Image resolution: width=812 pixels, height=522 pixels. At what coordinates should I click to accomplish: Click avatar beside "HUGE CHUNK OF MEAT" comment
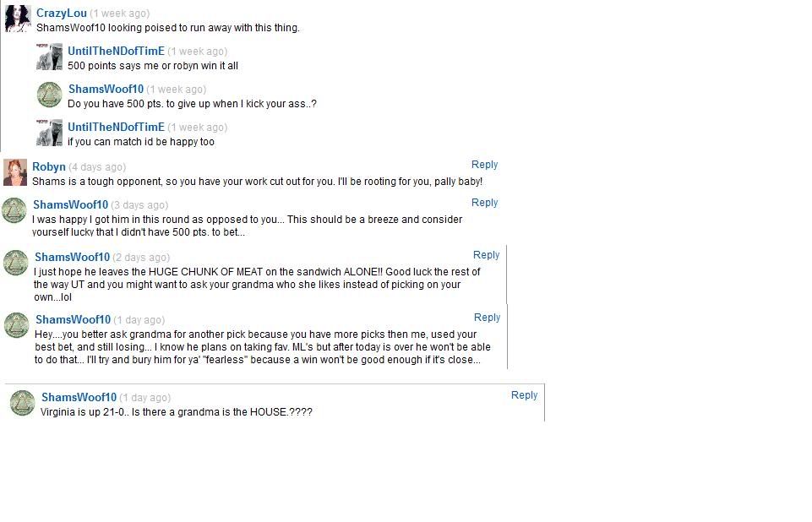16,263
